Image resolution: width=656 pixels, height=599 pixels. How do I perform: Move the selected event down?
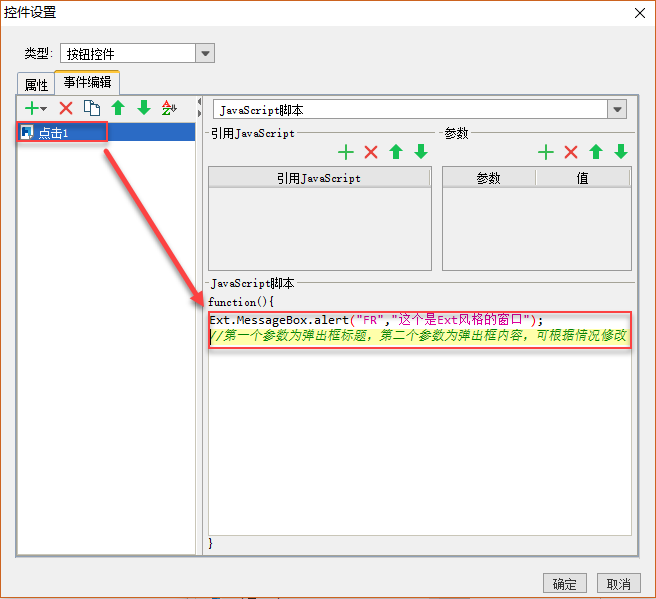(144, 108)
